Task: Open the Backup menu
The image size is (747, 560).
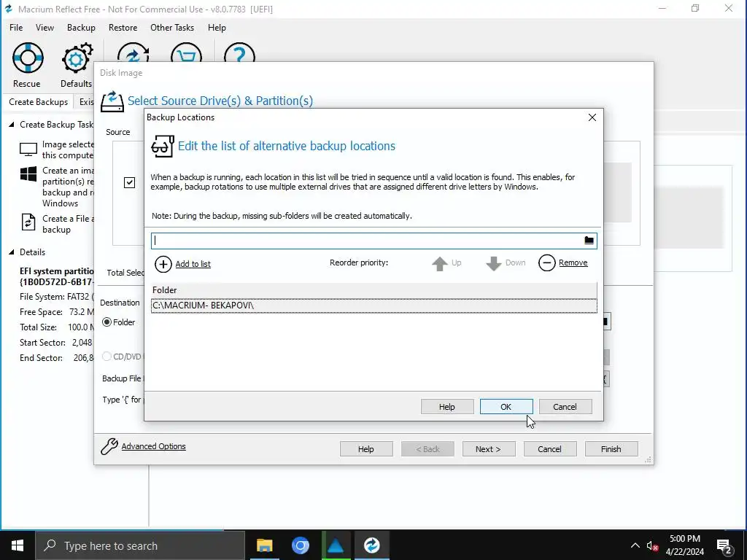Action: click(x=81, y=28)
